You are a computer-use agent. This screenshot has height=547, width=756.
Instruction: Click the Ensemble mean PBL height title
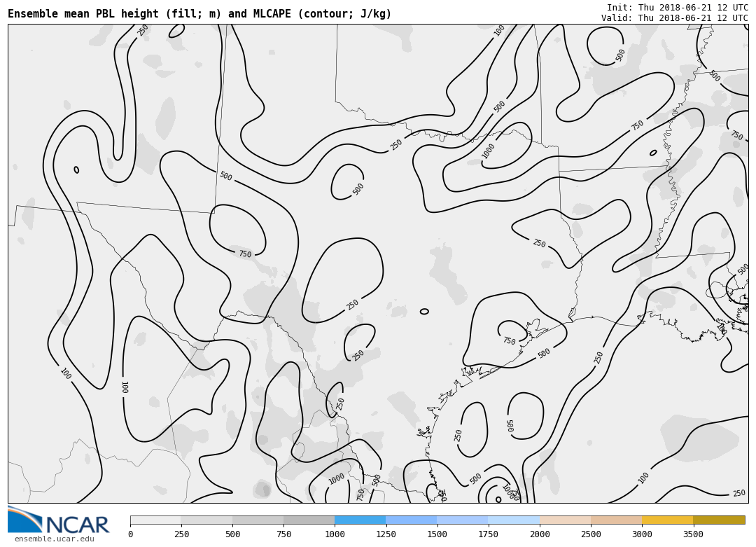tap(199, 14)
